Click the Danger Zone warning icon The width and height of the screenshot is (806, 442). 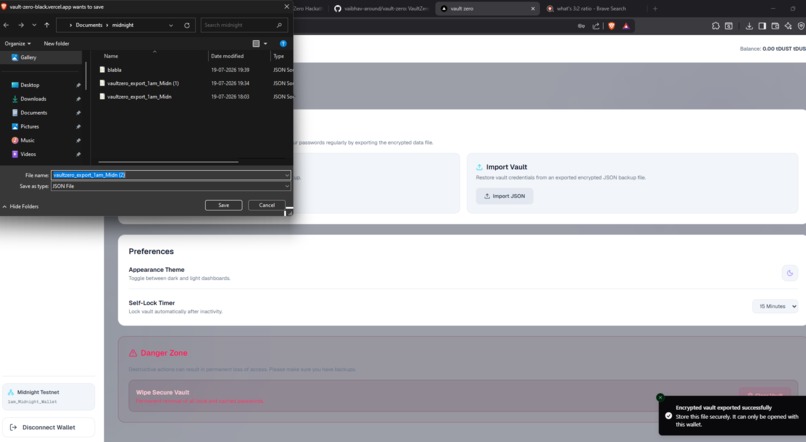pyautogui.click(x=133, y=354)
